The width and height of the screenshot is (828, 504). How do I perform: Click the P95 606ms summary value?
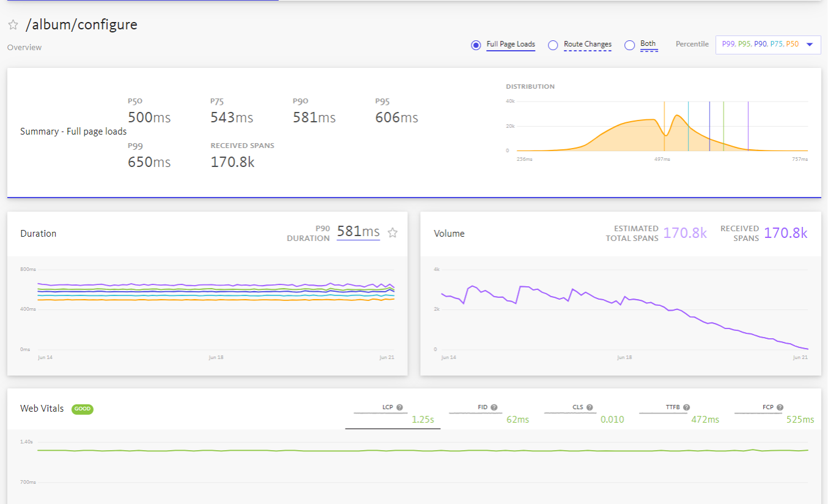pyautogui.click(x=397, y=117)
